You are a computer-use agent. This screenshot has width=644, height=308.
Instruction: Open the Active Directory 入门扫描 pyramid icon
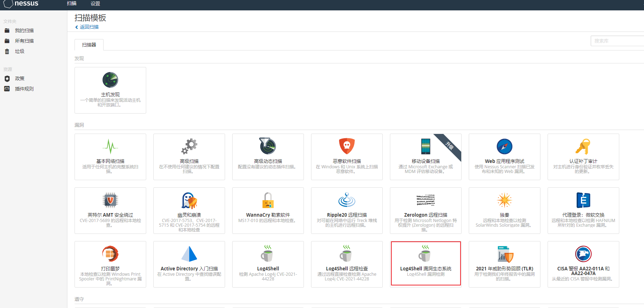189,254
